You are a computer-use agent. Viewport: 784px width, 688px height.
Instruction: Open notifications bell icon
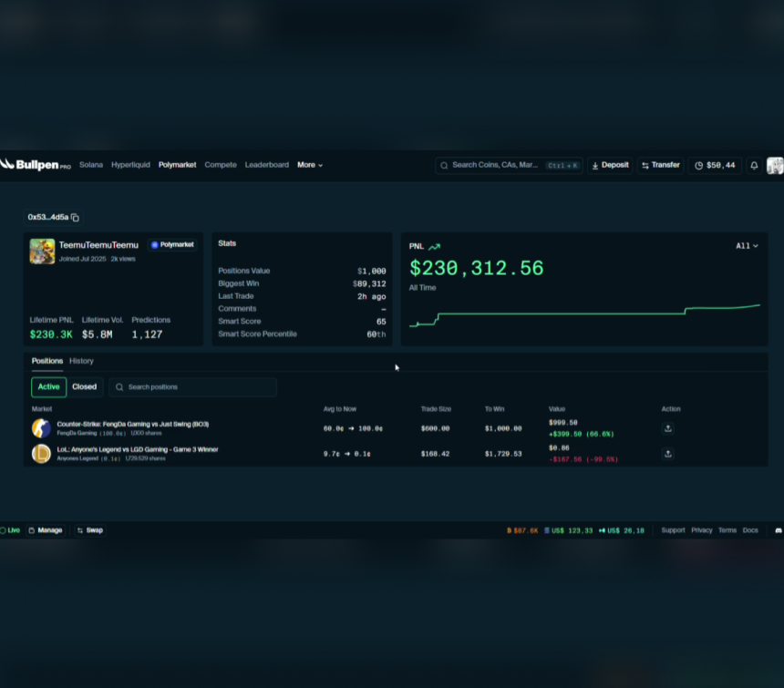(754, 165)
